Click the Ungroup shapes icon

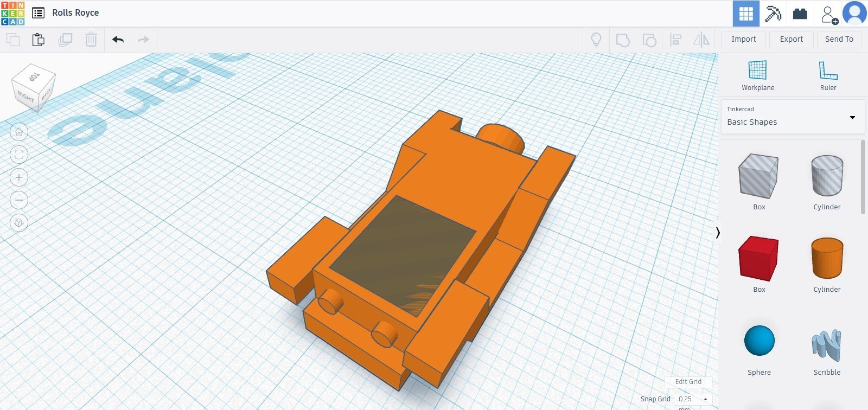(649, 40)
